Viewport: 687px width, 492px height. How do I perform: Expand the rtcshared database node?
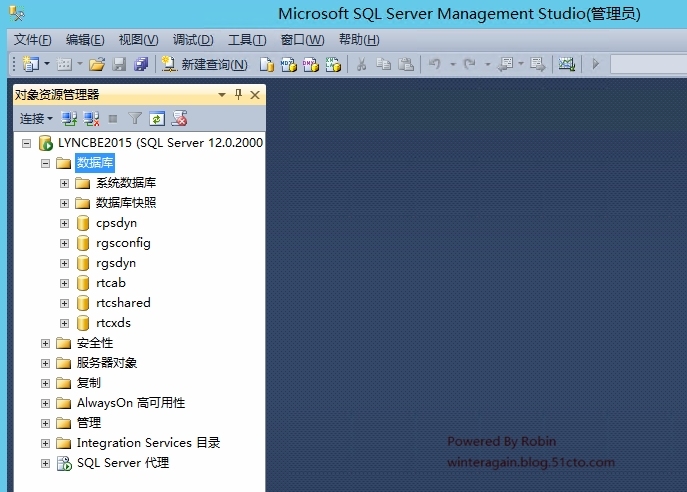click(64, 303)
